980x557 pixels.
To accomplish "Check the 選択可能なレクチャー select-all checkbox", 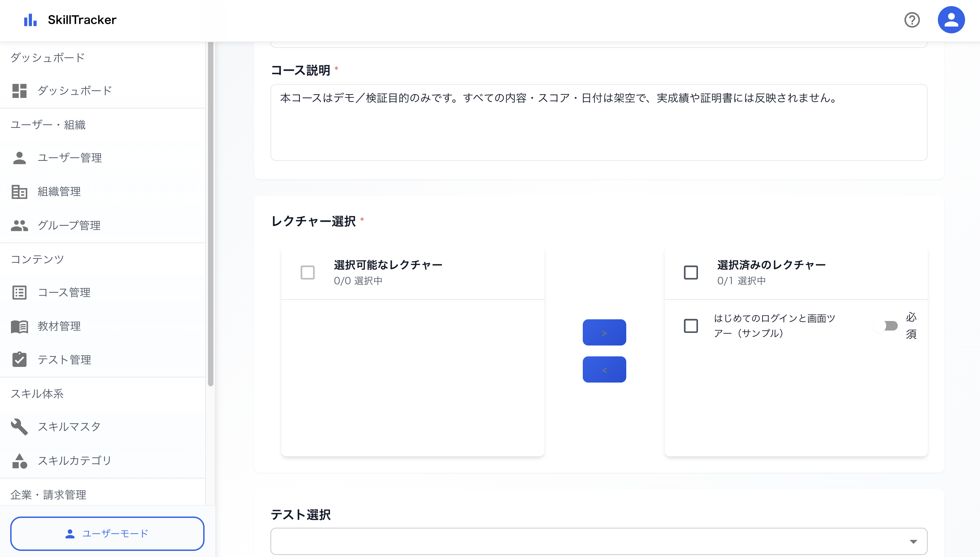I will point(308,272).
